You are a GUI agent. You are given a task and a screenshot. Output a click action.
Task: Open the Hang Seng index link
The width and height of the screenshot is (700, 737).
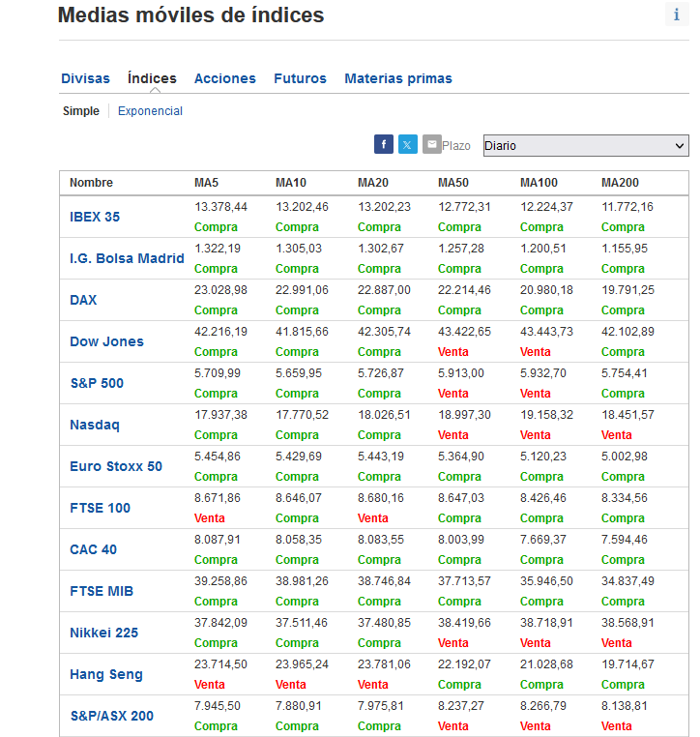pos(106,674)
